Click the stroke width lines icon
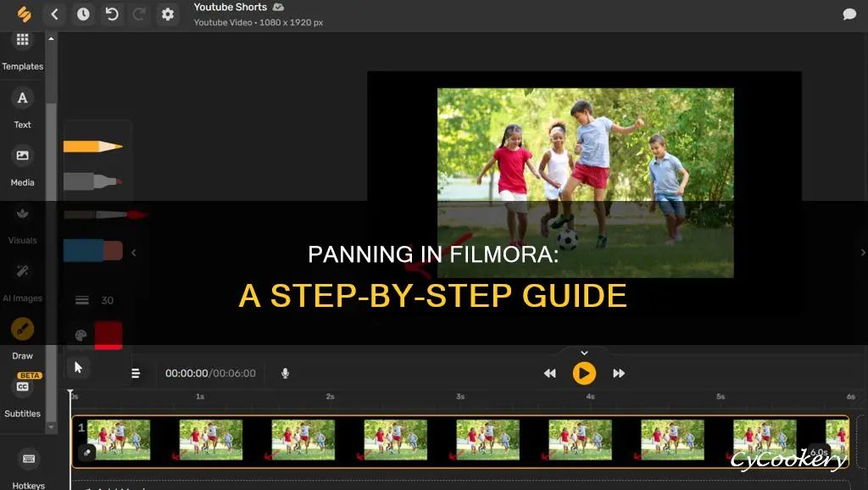868x490 pixels. point(82,300)
